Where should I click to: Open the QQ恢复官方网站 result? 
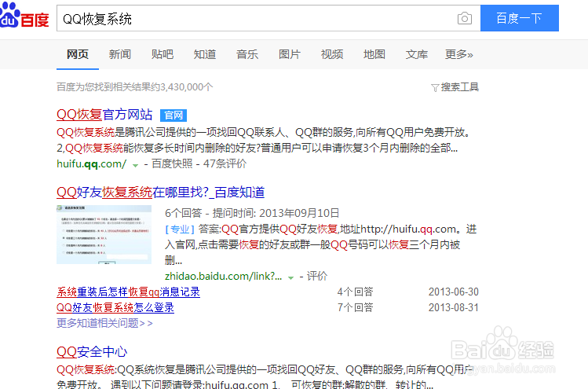(x=104, y=115)
